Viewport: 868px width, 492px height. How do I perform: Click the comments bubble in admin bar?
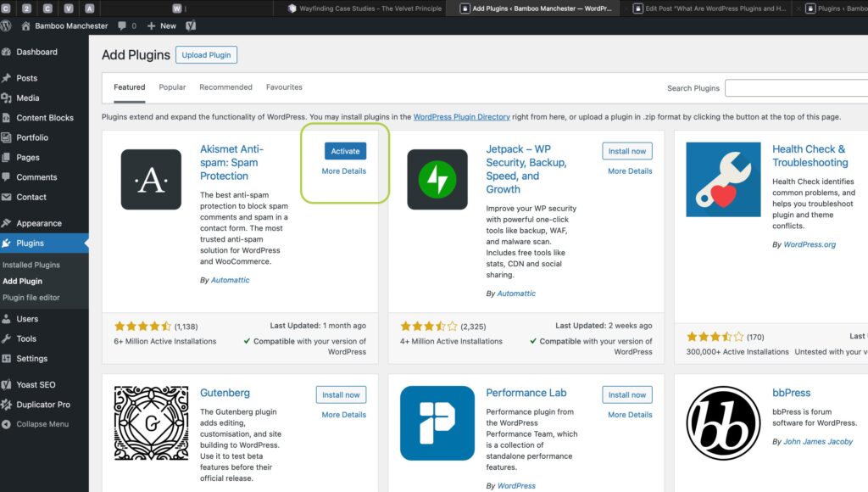pyautogui.click(x=127, y=25)
